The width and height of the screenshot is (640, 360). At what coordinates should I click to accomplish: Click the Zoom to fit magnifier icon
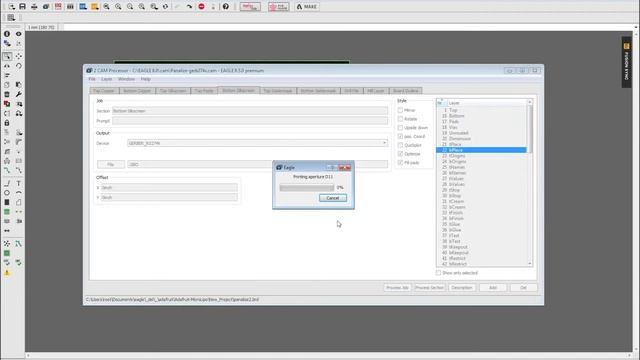coord(106,7)
